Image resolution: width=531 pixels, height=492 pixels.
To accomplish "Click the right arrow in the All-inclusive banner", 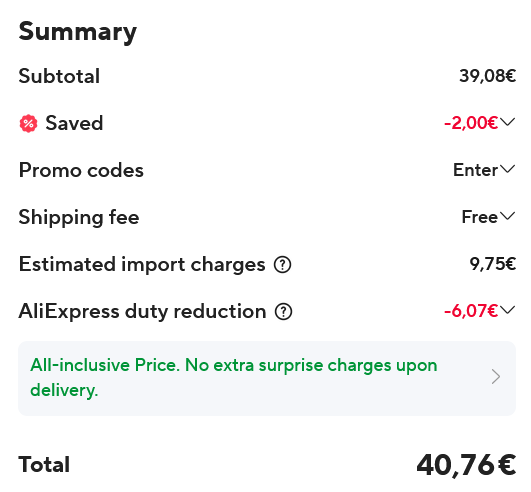I will coord(496,377).
